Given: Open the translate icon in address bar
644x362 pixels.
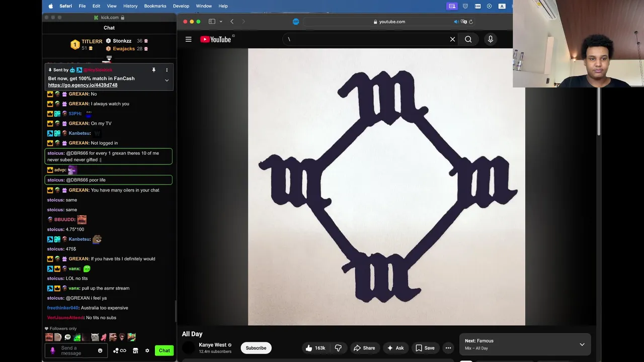Looking at the screenshot, I should point(464,22).
